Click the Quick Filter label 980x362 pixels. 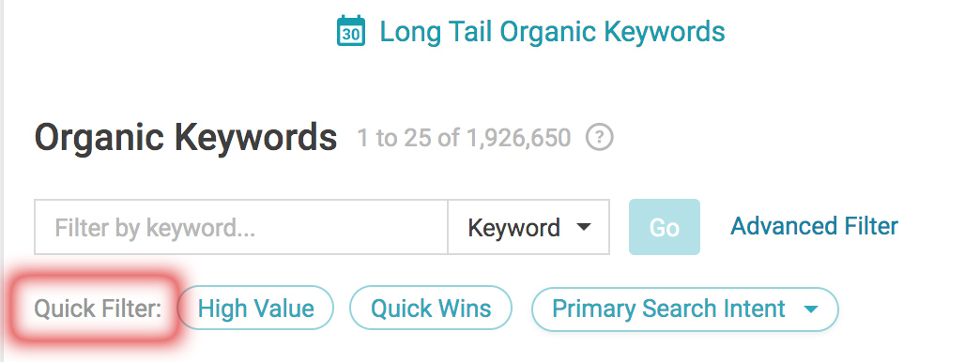point(99,309)
